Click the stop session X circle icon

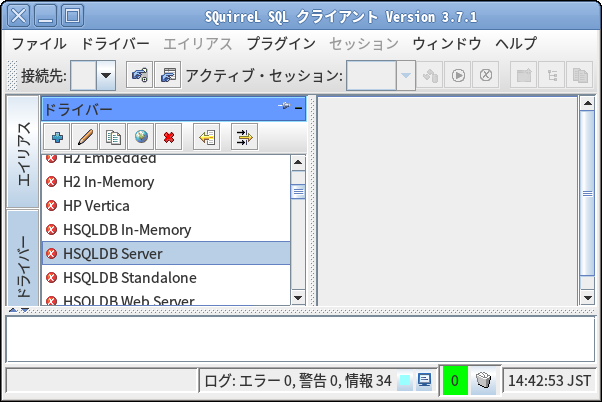[x=486, y=75]
